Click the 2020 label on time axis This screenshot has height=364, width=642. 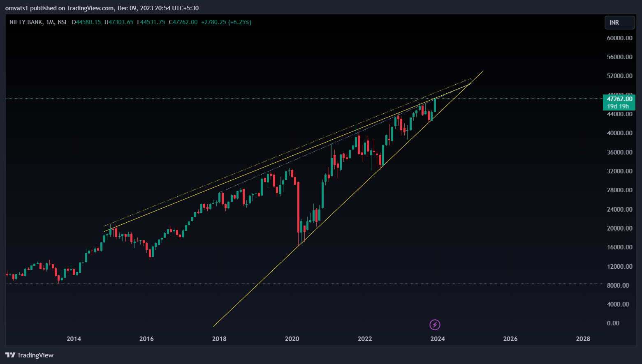292,339
